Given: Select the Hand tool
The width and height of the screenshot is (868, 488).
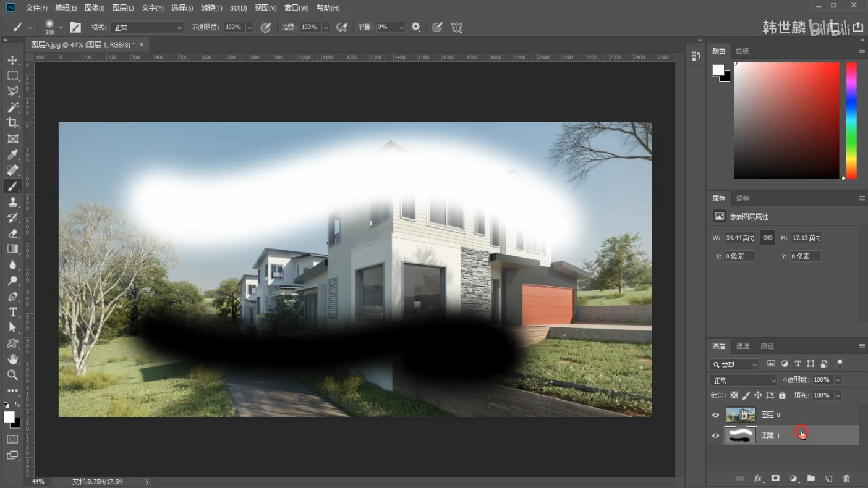Looking at the screenshot, I should (12, 360).
